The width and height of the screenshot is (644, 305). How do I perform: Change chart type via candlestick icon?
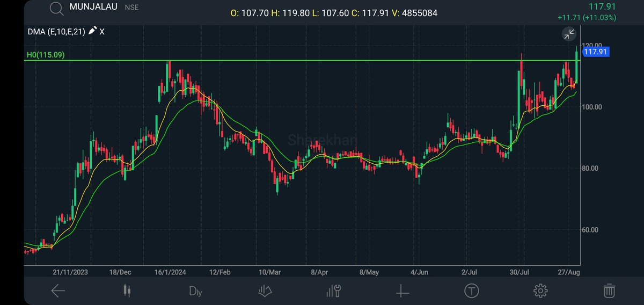127,291
